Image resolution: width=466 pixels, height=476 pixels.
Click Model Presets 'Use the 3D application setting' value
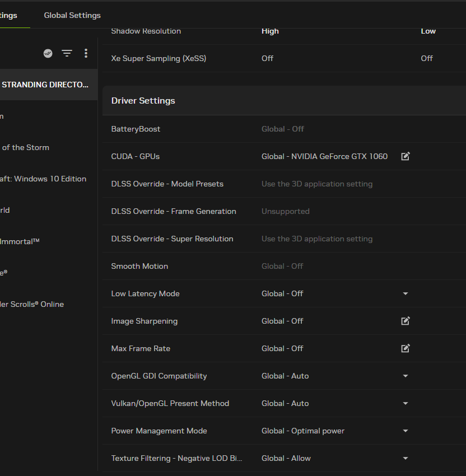click(317, 184)
